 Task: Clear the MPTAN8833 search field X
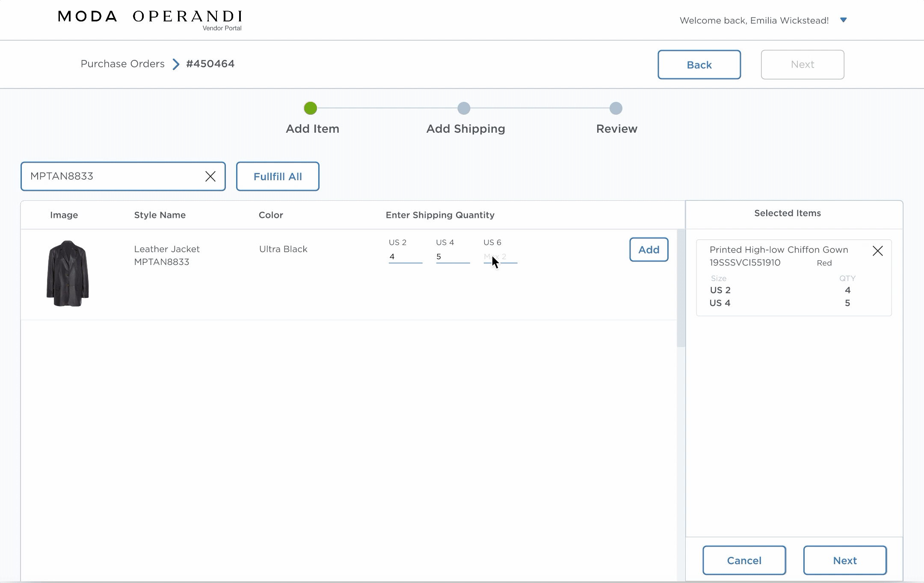tap(210, 176)
